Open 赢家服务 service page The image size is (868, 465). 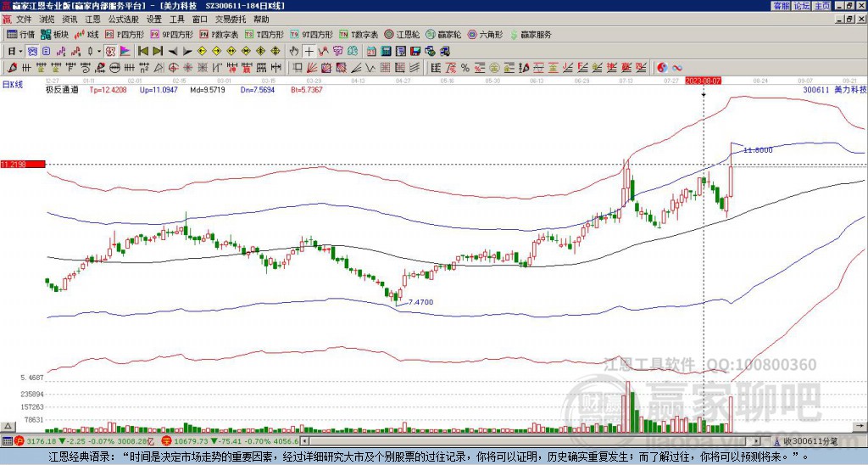click(x=531, y=34)
